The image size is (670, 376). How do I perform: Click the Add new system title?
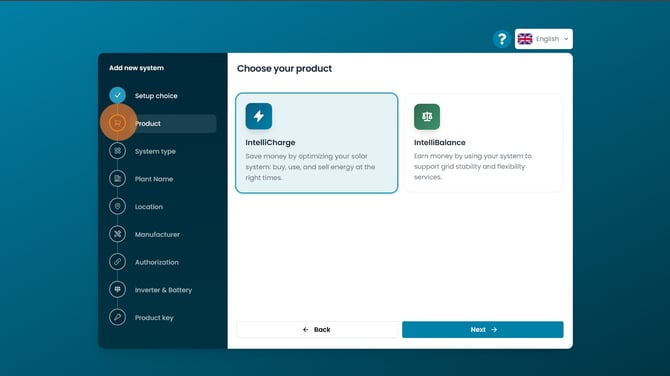click(136, 68)
